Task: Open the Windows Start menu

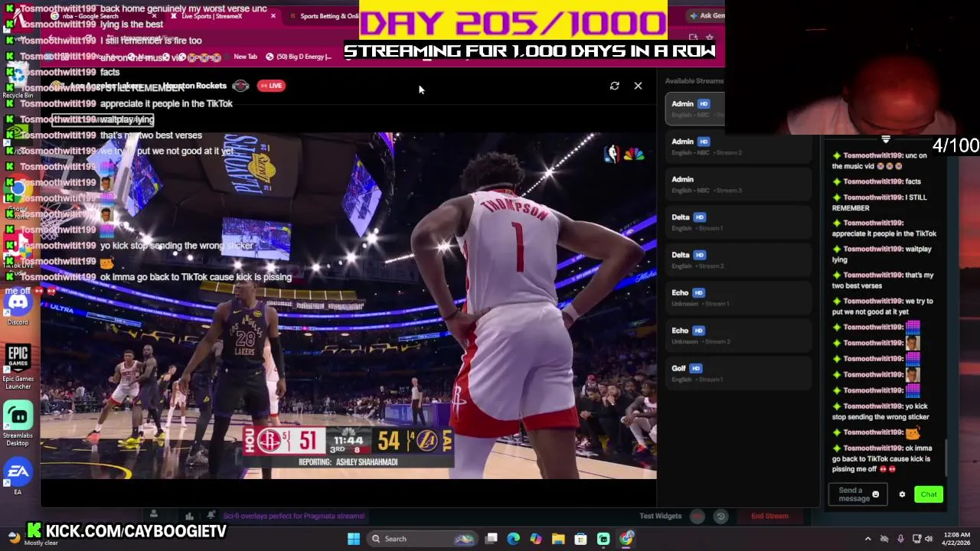Action: 354,539
